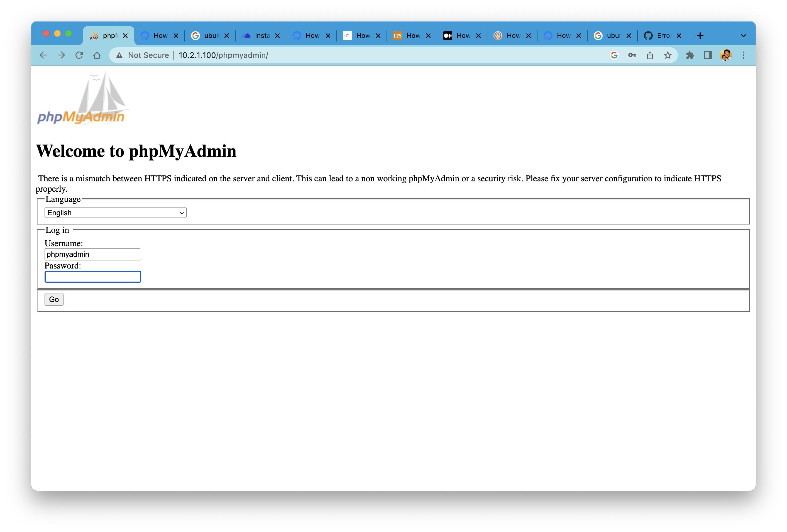
Task: Click the reload page icon
Action: pos(79,55)
